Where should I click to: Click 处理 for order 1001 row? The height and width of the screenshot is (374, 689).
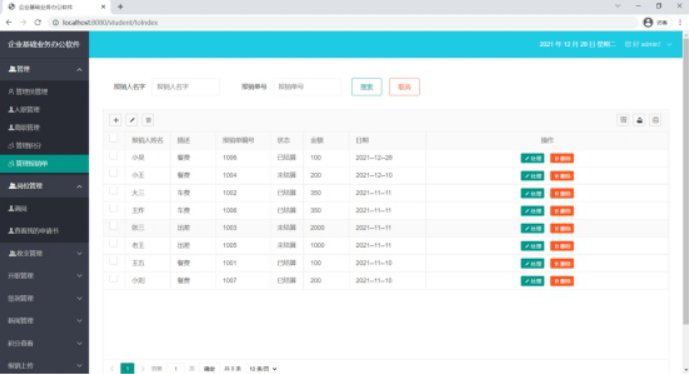tap(532, 264)
